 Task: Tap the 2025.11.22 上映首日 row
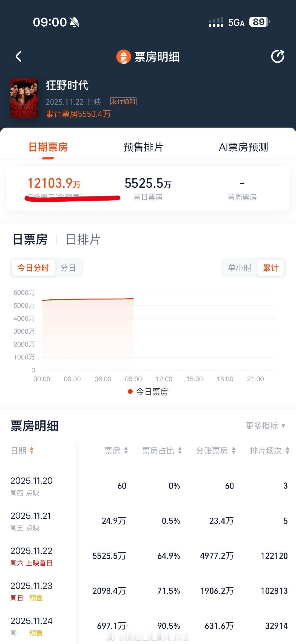tap(148, 556)
